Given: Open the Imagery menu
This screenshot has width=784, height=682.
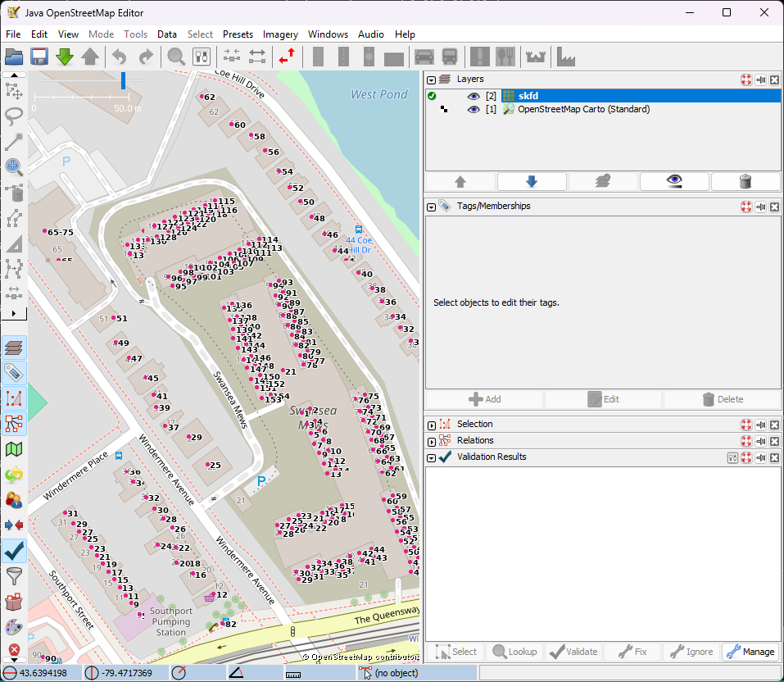Looking at the screenshot, I should coord(280,34).
